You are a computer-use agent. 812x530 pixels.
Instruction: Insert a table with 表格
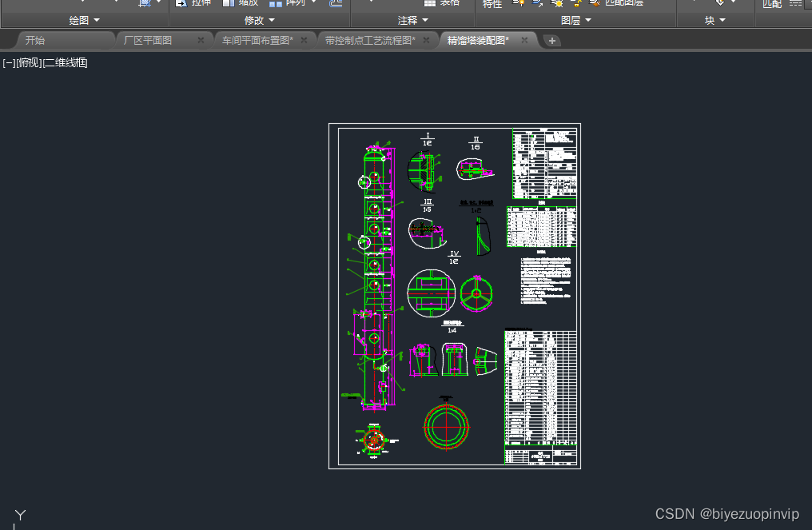tap(442, 3)
